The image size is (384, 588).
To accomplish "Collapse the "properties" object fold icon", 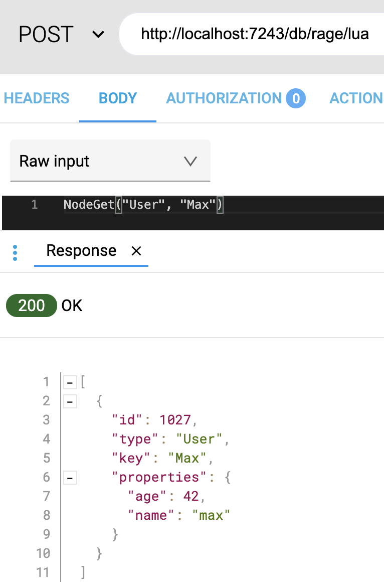I will pos(70,478).
